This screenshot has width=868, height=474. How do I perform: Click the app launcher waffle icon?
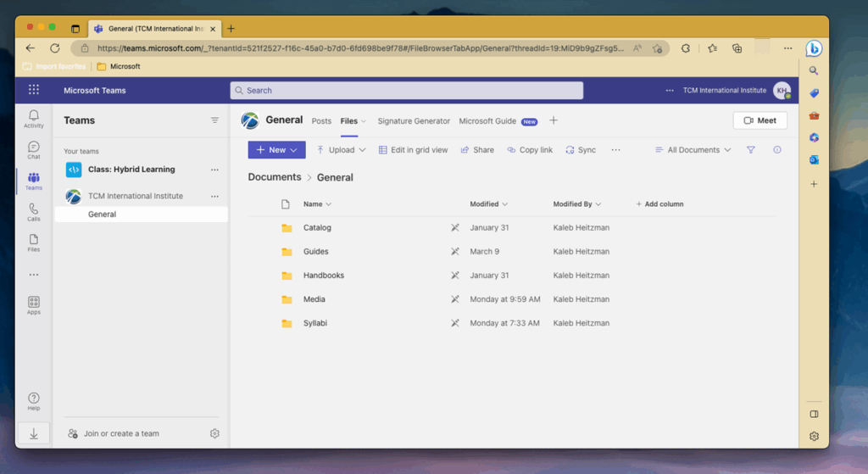point(34,90)
